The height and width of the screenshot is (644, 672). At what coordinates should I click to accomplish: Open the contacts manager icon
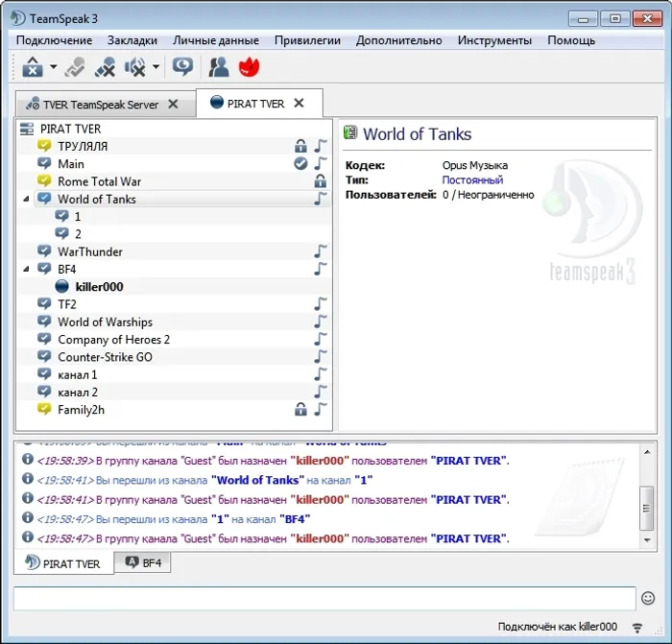pos(219,67)
